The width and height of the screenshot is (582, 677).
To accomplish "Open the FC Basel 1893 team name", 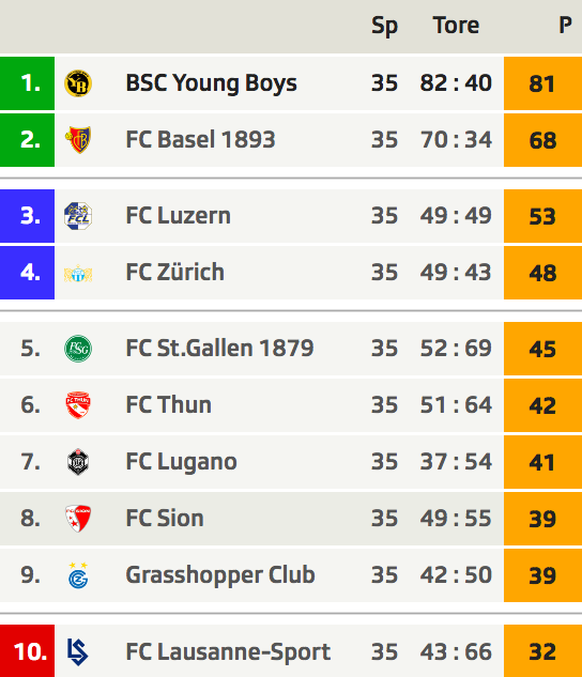I will tap(200, 140).
